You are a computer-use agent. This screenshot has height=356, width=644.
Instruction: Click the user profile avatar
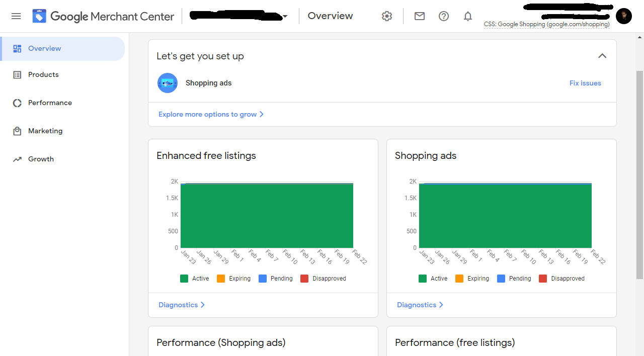(x=624, y=16)
